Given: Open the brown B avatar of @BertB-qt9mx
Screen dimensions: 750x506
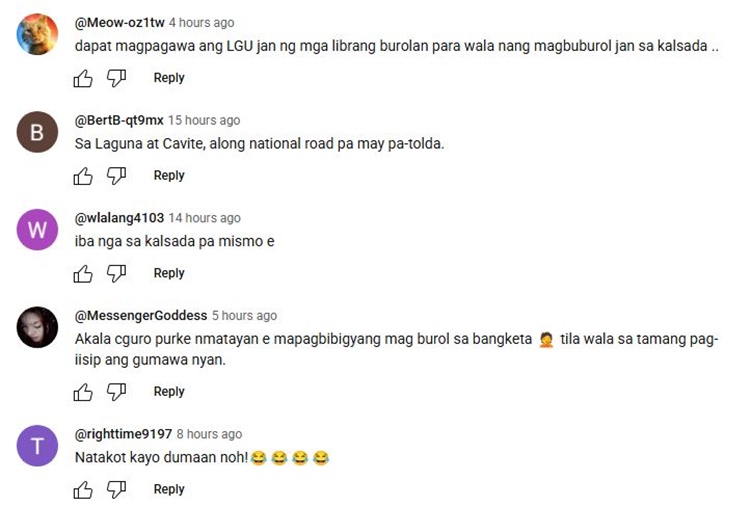Looking at the screenshot, I should [x=37, y=132].
